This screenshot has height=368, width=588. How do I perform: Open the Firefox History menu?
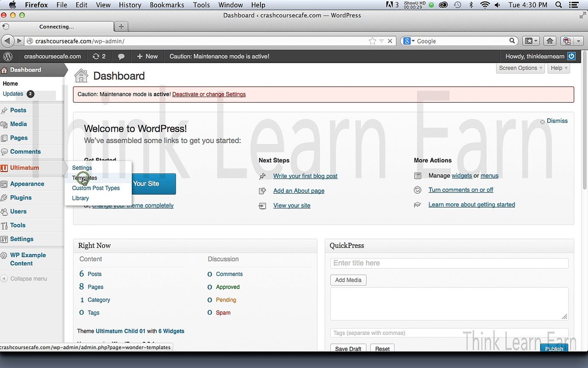[130, 5]
